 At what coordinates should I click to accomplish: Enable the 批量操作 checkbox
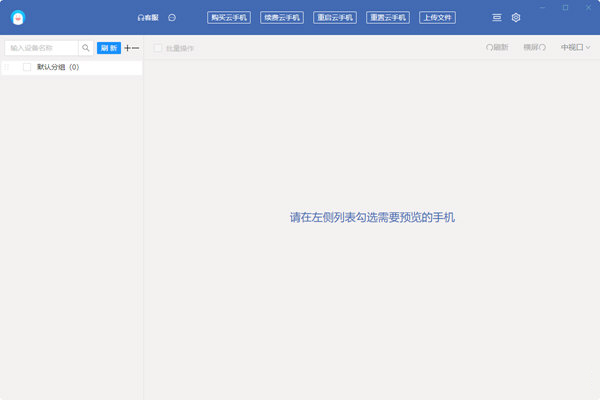tap(158, 48)
